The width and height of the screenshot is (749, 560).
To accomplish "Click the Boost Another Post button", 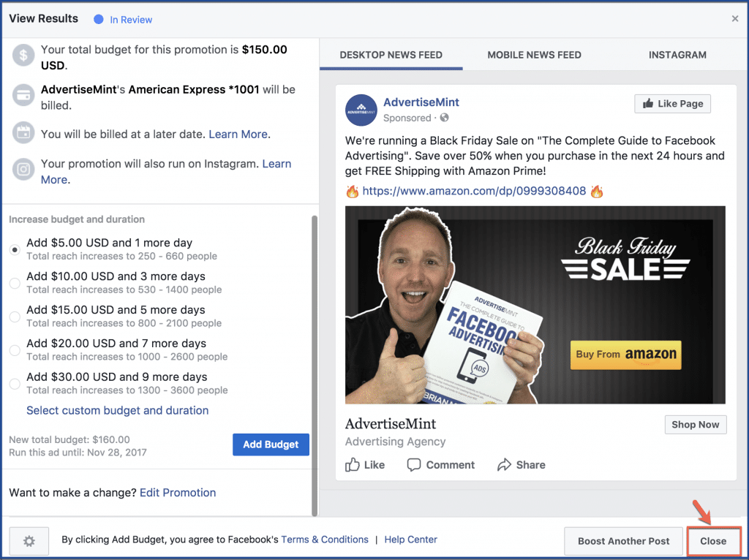I will [x=623, y=541].
